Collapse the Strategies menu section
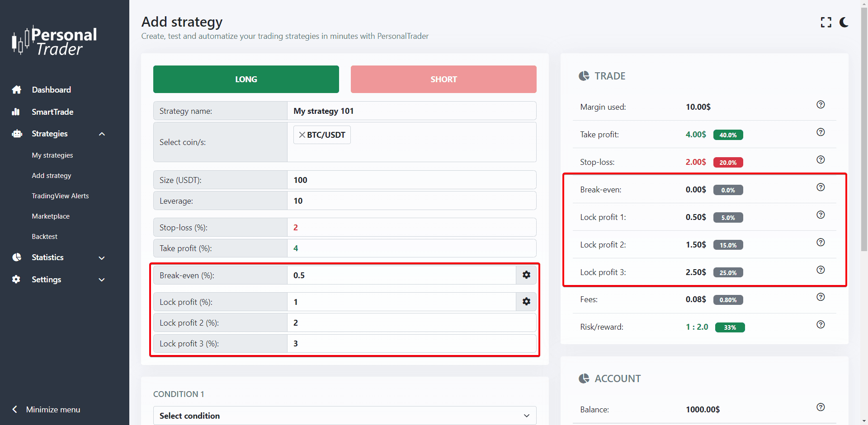The height and width of the screenshot is (425, 868). click(102, 134)
